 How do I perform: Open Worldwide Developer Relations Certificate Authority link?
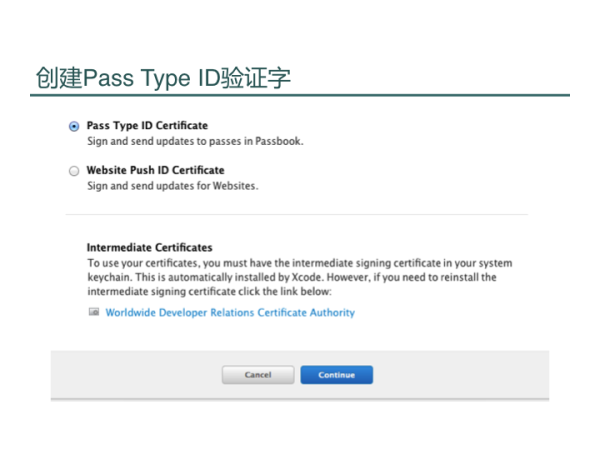point(230,313)
